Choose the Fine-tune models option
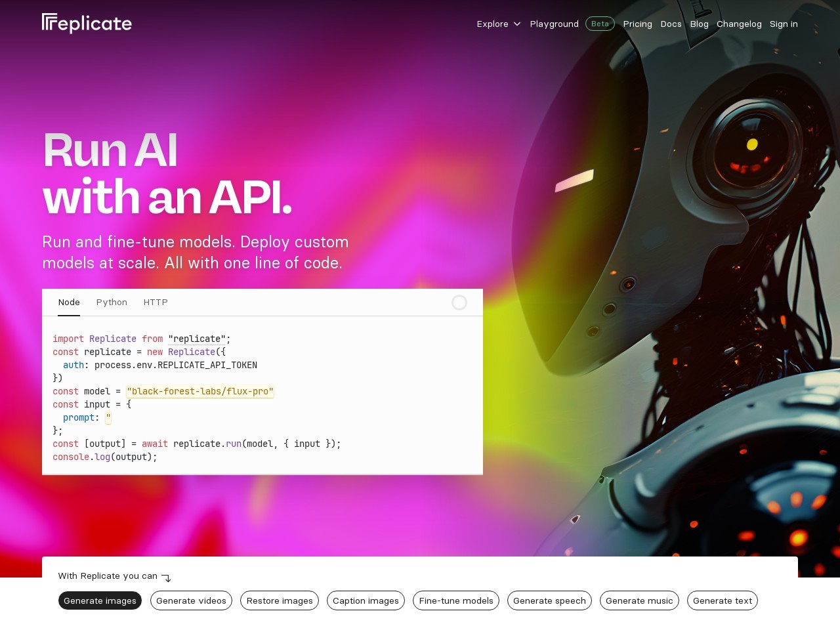 [456, 601]
